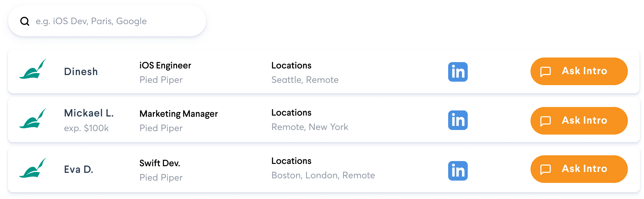Open Dinesh's LinkedIn profile icon
Image resolution: width=644 pixels, height=199 pixels.
click(x=458, y=72)
